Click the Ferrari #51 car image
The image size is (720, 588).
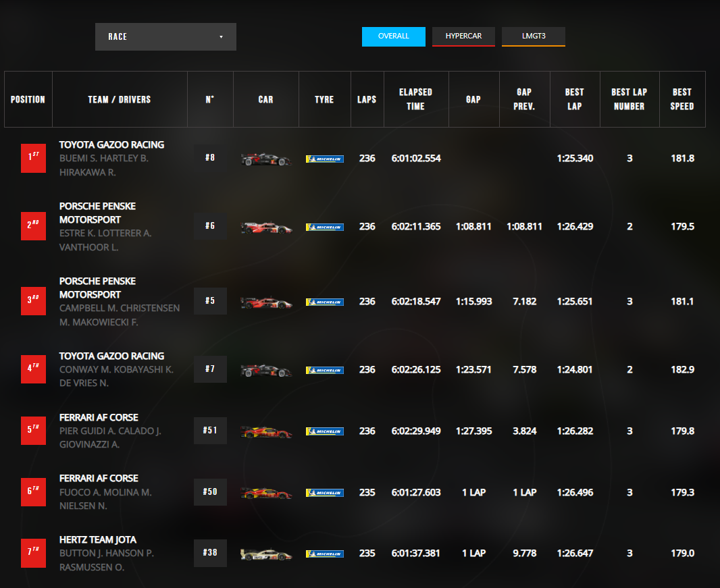pos(266,431)
